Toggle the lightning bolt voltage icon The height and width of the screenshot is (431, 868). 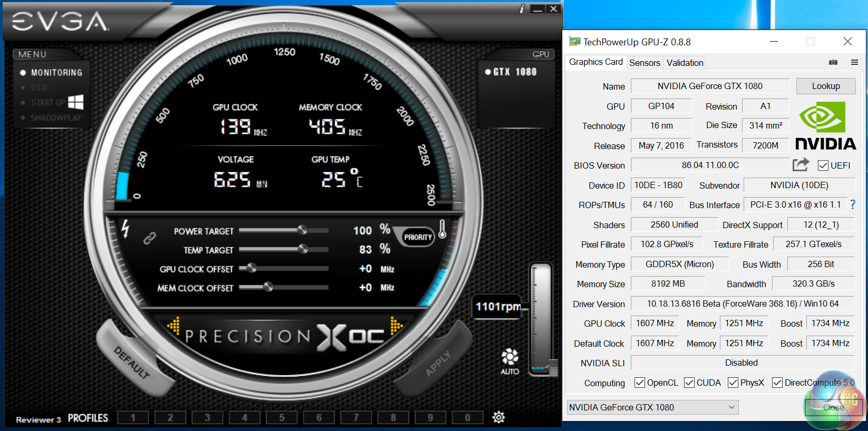click(x=125, y=229)
